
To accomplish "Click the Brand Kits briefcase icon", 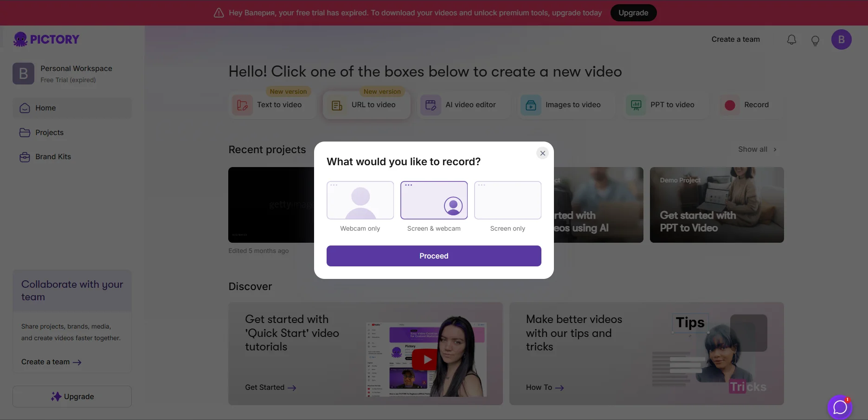I will pyautogui.click(x=25, y=157).
